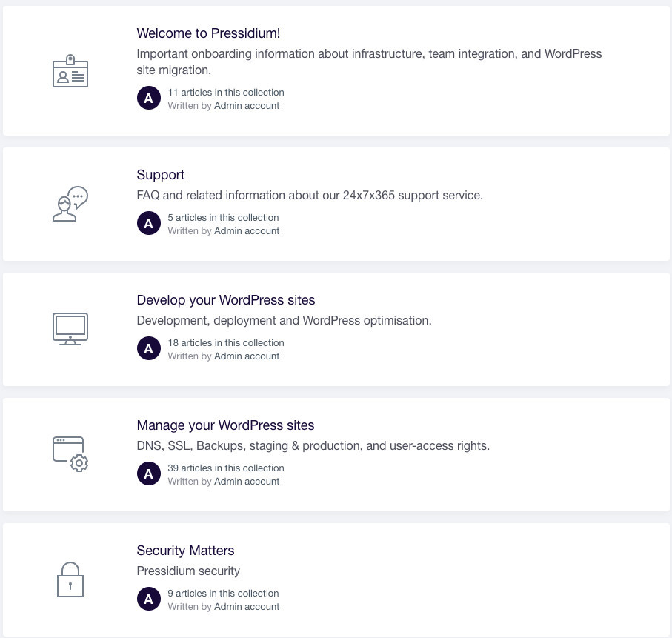Screen dimensions: 672x638
Task: Click the support agent chat bubble icon
Action: tap(70, 204)
